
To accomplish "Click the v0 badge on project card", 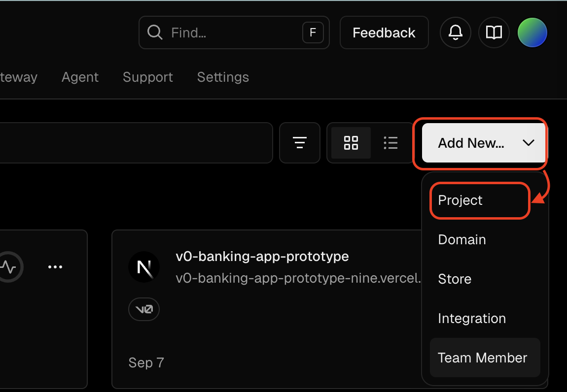I will pyautogui.click(x=144, y=309).
